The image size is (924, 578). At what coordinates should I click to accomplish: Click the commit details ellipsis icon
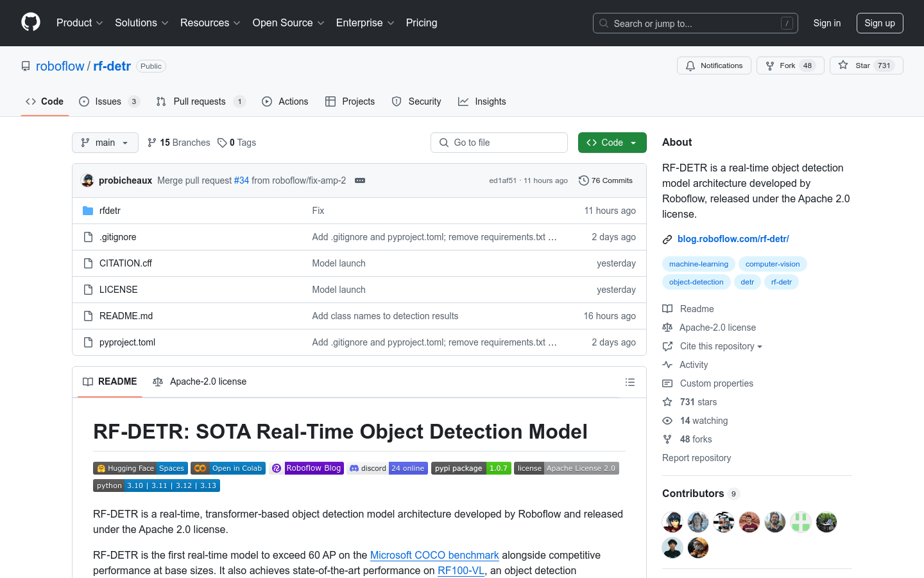coord(360,180)
